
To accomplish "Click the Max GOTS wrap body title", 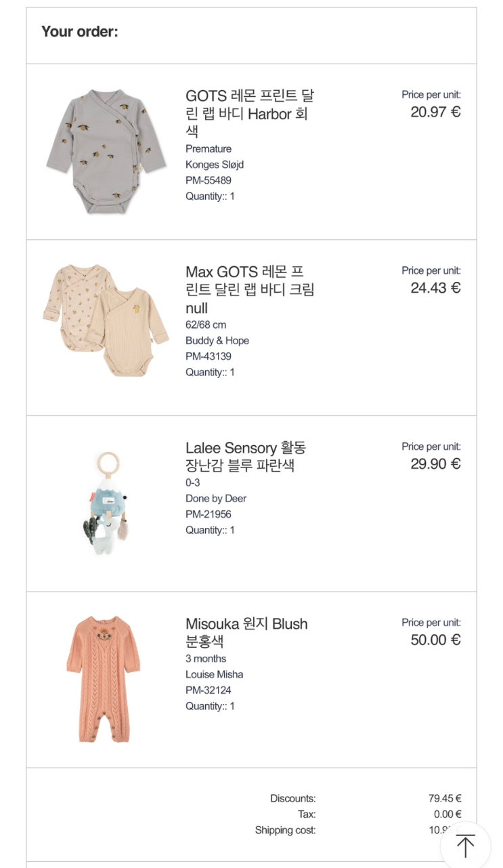I will point(250,290).
